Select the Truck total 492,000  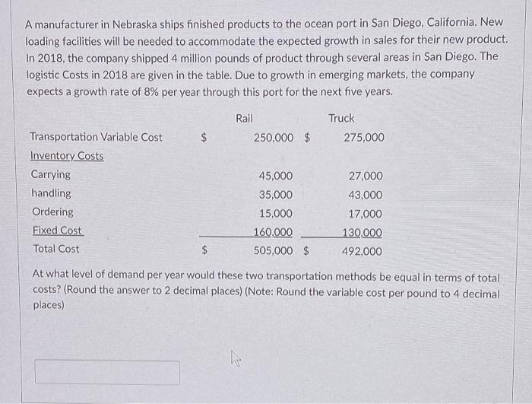point(363,251)
